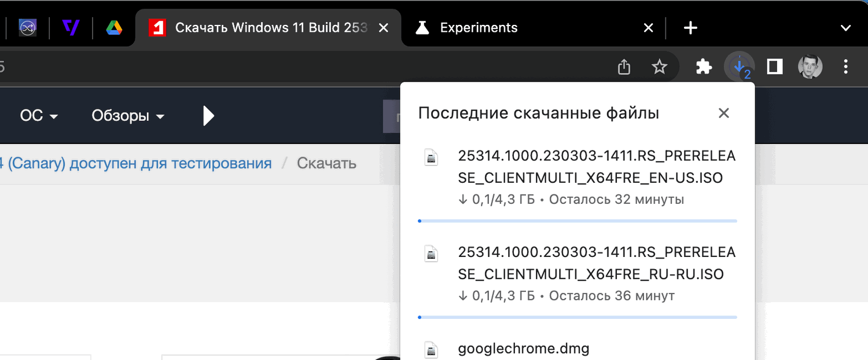Close the Experiments tab
868x360 pixels.
[649, 28]
